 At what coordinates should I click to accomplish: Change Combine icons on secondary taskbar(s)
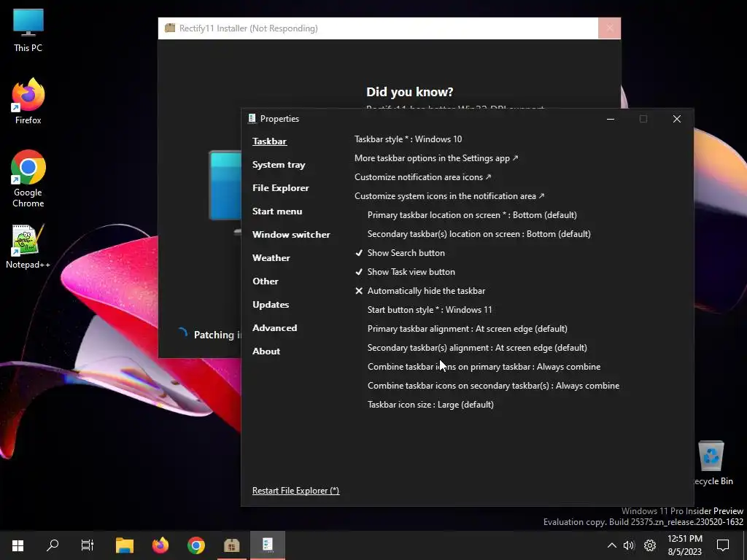pyautogui.click(x=494, y=386)
